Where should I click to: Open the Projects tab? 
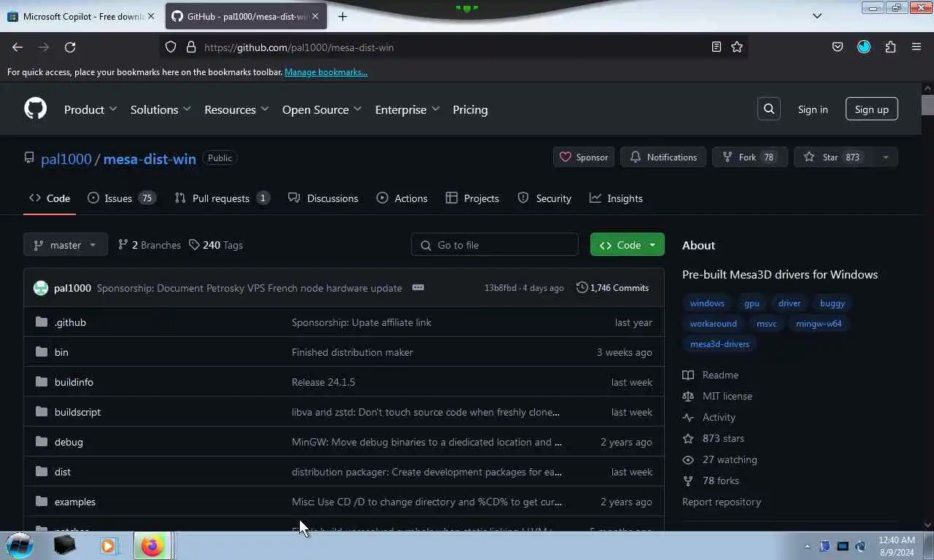click(x=472, y=198)
